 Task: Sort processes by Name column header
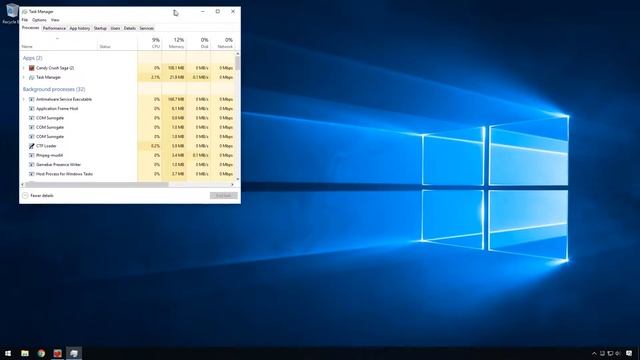[58, 42]
